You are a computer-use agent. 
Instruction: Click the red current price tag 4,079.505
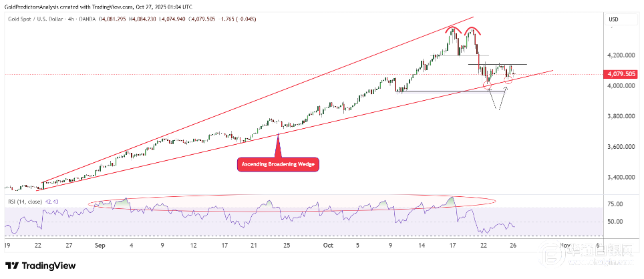(618, 74)
